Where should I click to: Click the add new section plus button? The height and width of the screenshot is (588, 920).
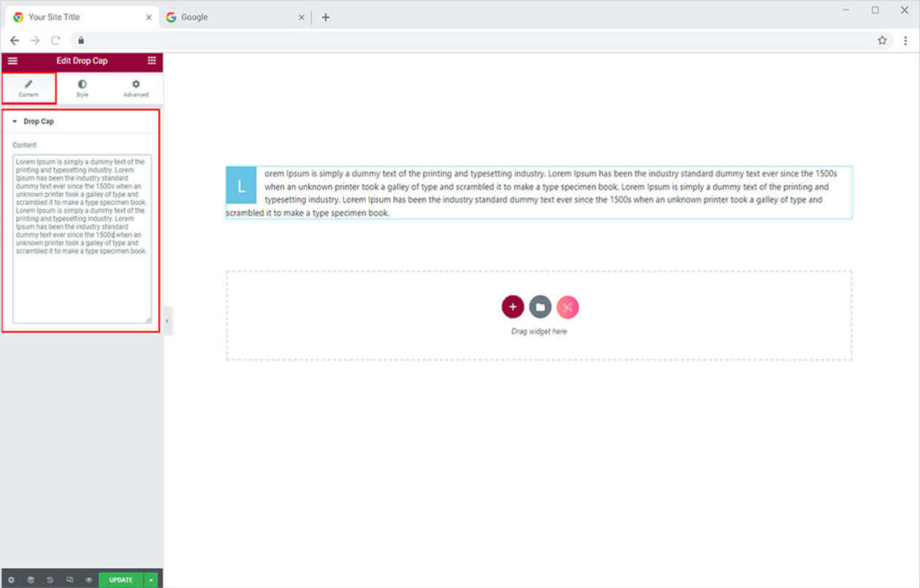click(x=512, y=307)
